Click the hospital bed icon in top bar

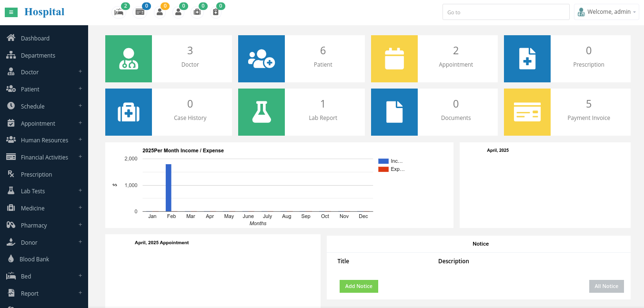click(x=119, y=12)
